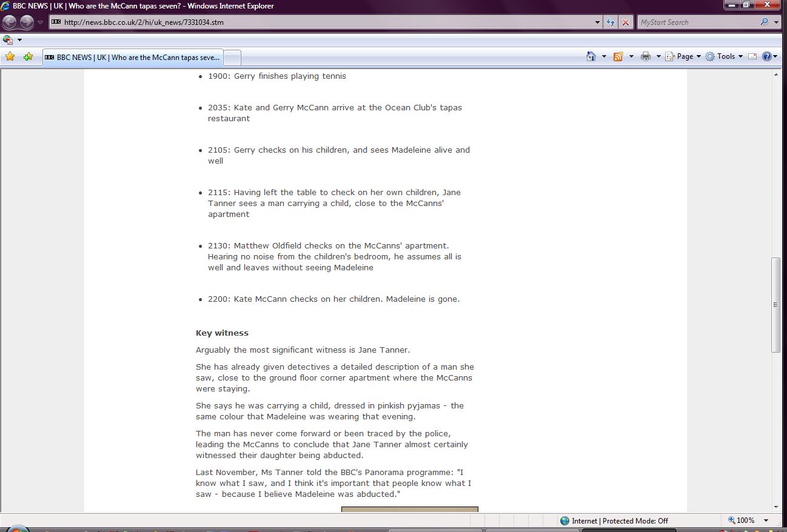Click the vertical page scrollbar thumb
The width and height of the screenshot is (787, 532).
coord(775,305)
